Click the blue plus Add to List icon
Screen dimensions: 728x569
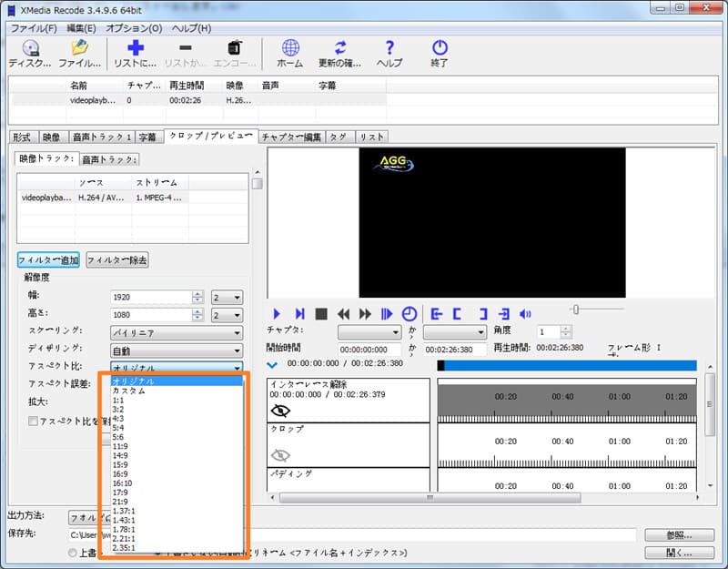coord(135,49)
